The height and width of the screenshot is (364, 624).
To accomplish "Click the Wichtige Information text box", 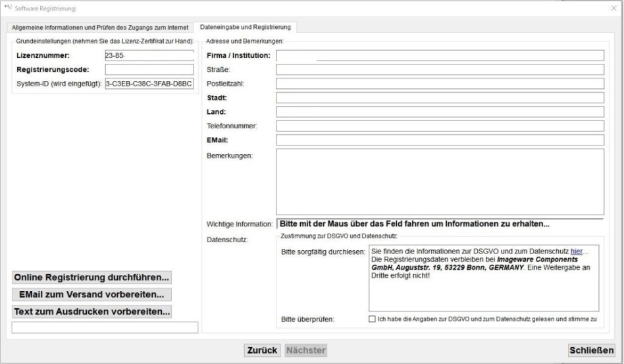I will [440, 224].
